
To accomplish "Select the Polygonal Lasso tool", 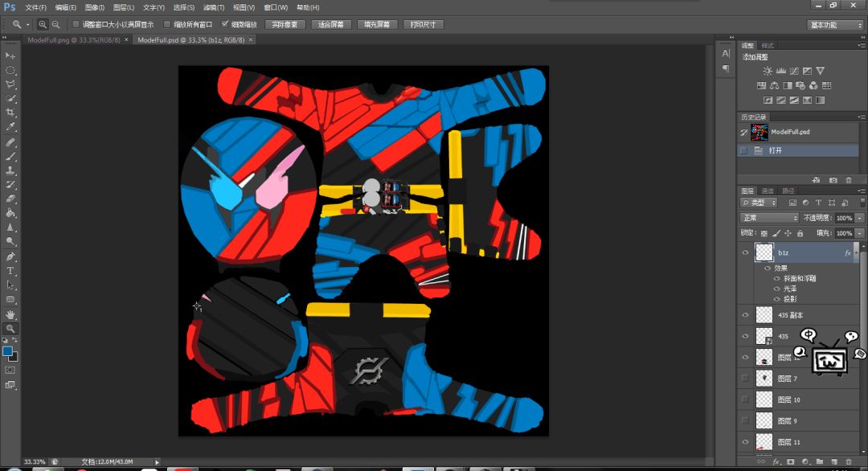I will click(10, 84).
